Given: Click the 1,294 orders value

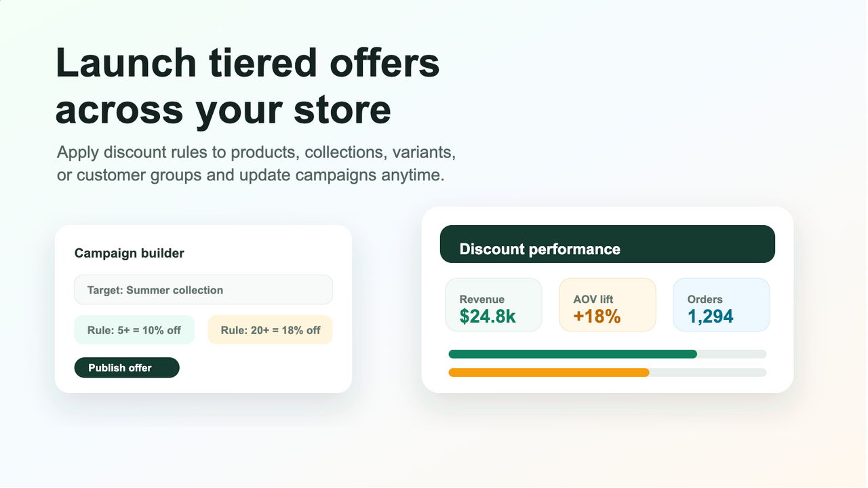Looking at the screenshot, I should click(711, 316).
